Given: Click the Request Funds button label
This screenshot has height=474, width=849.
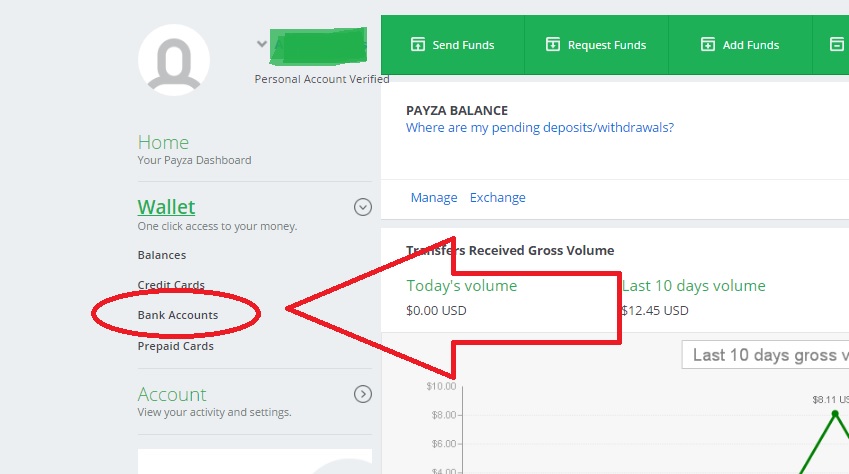Looking at the screenshot, I should coord(606,45).
